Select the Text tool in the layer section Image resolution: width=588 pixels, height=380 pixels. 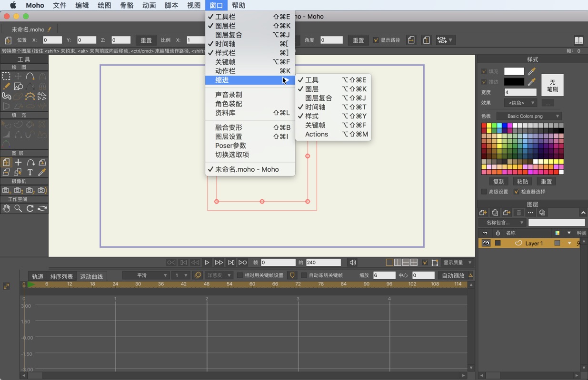pyautogui.click(x=30, y=172)
